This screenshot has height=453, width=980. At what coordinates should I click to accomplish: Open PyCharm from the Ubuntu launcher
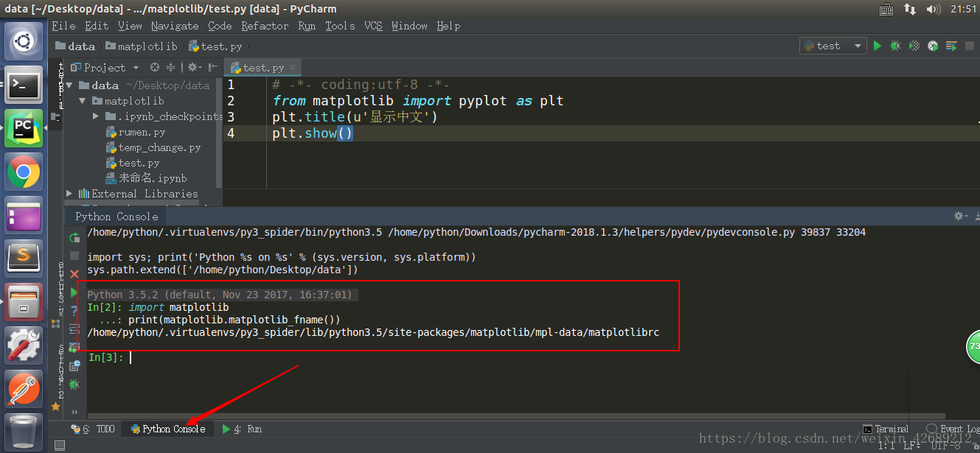click(24, 128)
